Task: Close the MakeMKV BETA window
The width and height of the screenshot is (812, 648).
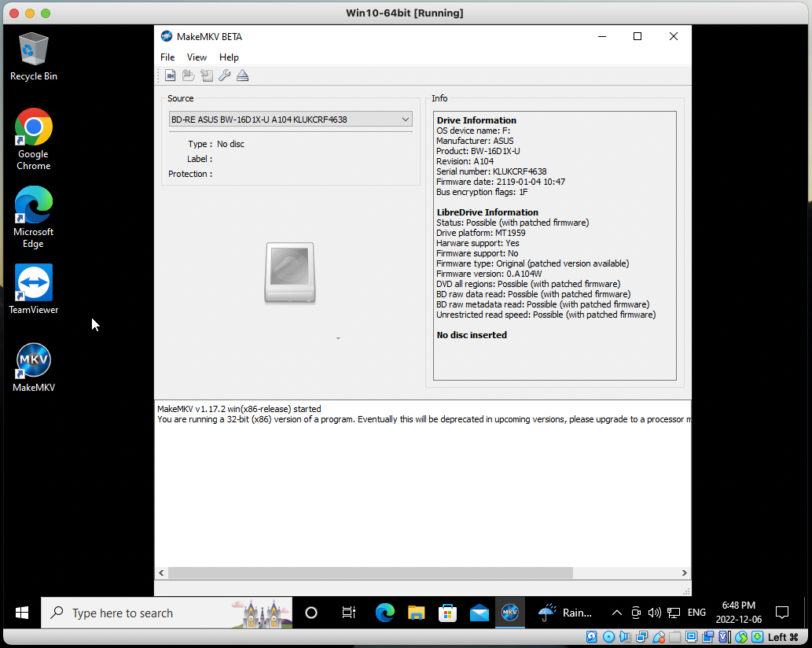Action: 673,36
